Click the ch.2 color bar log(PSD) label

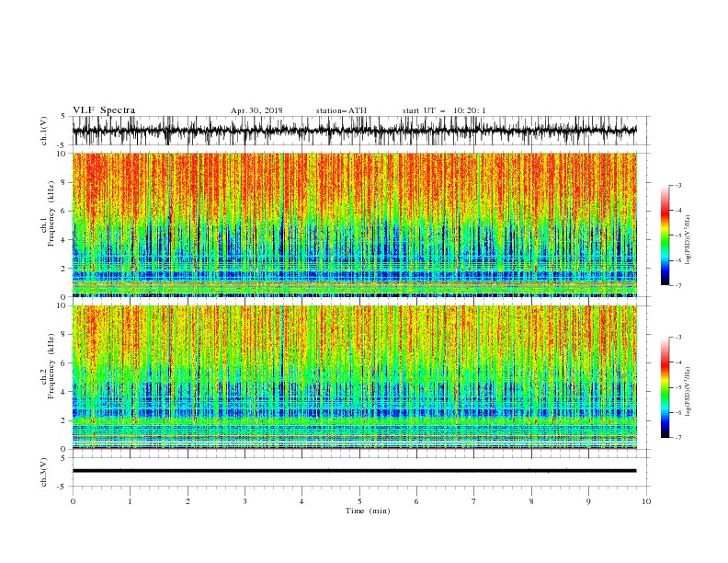tap(688, 392)
